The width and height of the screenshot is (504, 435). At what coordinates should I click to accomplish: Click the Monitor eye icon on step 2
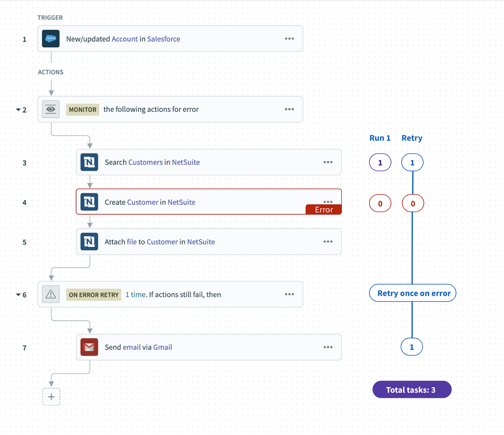(50, 109)
